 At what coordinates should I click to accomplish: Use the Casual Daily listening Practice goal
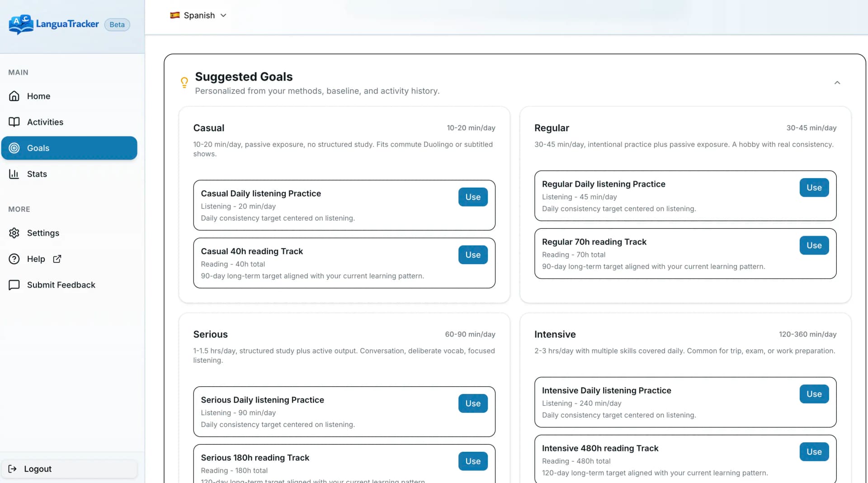472,197
